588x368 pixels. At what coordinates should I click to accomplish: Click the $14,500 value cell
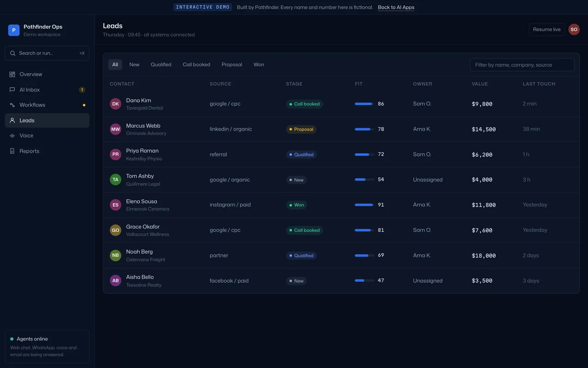tap(484, 129)
